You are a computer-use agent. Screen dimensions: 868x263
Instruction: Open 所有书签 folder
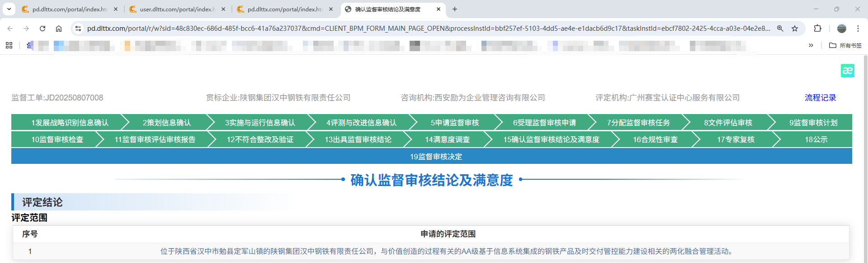click(845, 45)
